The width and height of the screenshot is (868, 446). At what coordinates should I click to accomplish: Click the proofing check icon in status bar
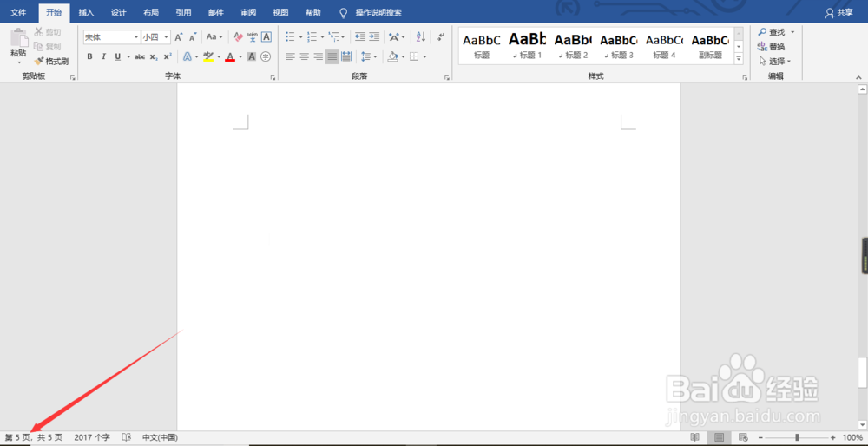tap(126, 437)
